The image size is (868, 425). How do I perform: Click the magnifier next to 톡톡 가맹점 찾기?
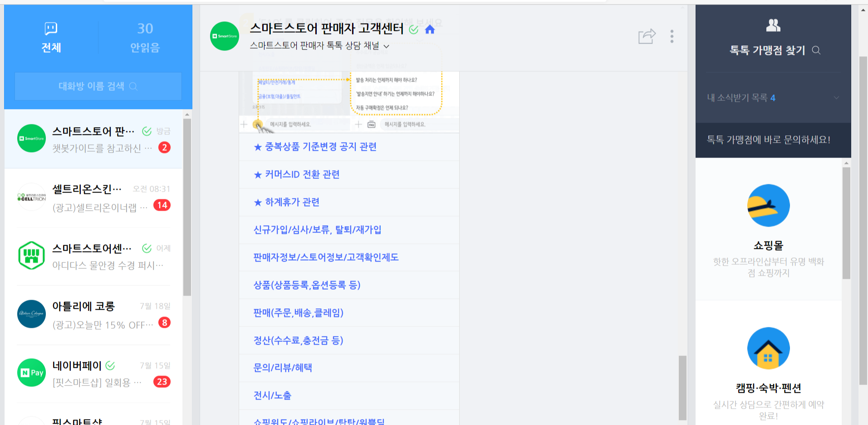pyautogui.click(x=816, y=50)
